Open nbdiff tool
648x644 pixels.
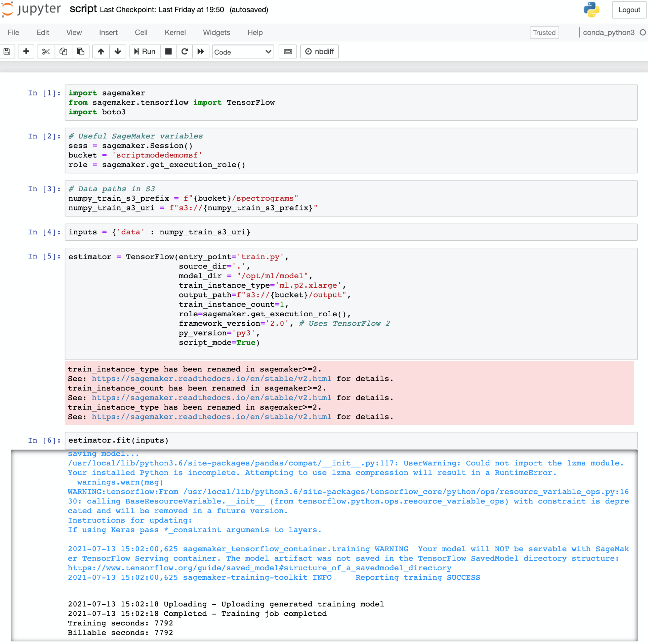coord(319,51)
